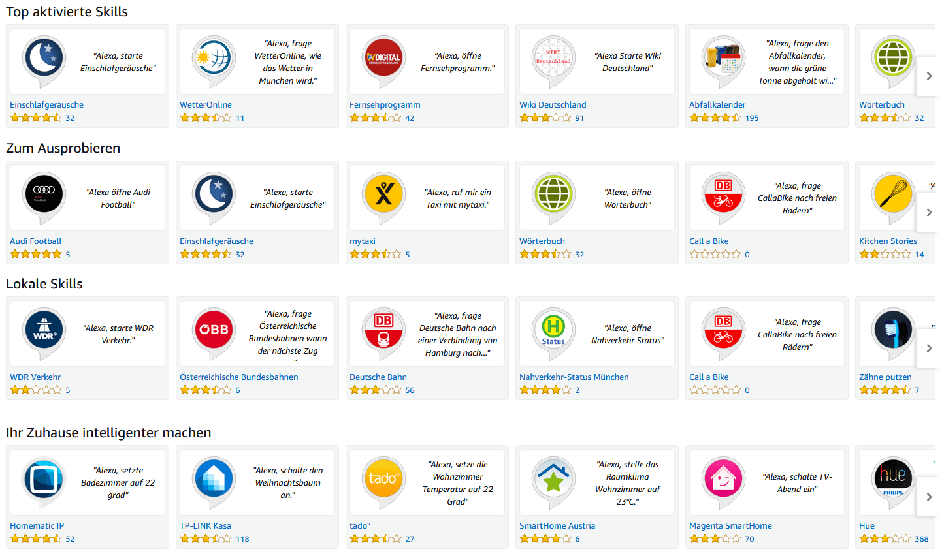The image size is (942, 560).
Task: Select the Audi Football icon
Action: pos(44,194)
